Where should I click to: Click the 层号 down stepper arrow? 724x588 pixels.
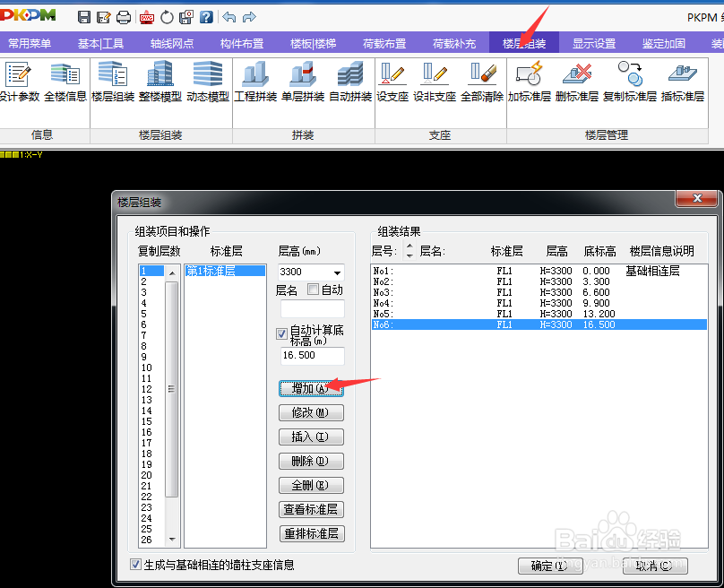pos(409,255)
